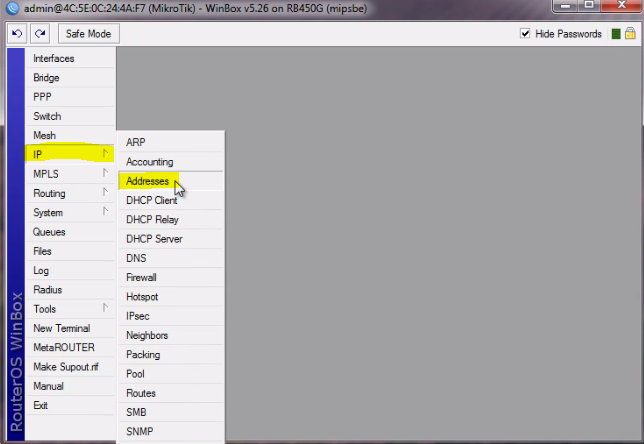
Task: Click Exit in the sidebar menu
Action: point(70,405)
